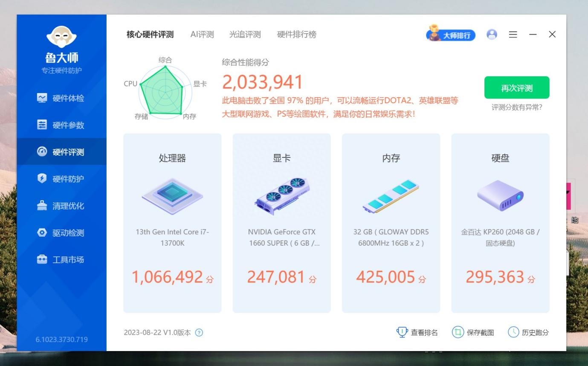
Task: Click the 显卡 card title
Action: (x=282, y=158)
